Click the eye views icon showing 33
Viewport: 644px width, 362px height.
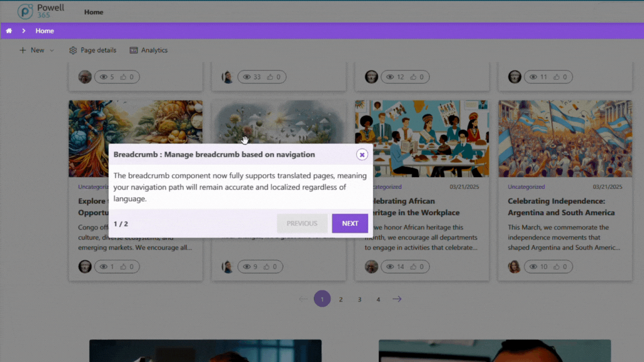[x=247, y=77]
